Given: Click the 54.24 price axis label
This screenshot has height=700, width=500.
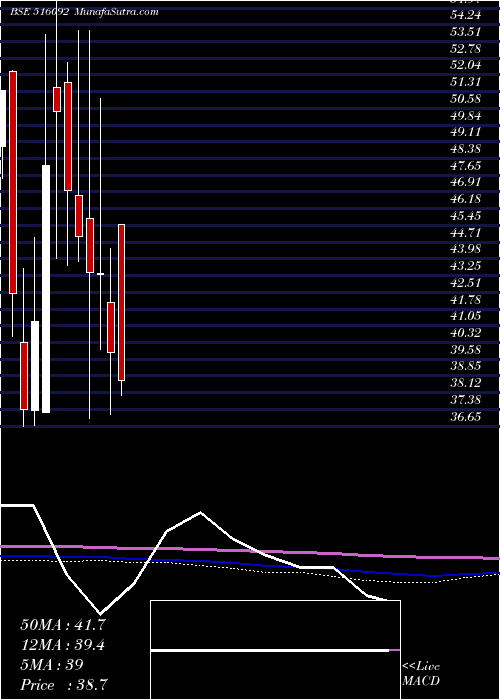Looking at the screenshot, I should 466,15.
